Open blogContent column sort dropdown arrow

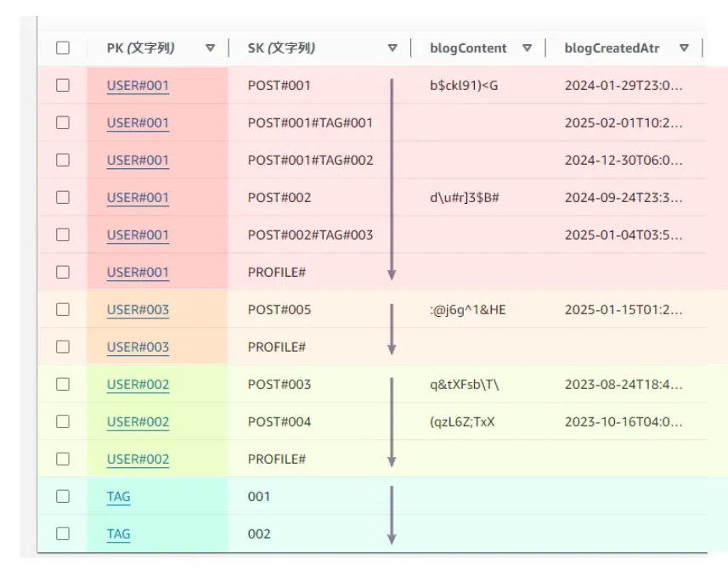pos(527,48)
